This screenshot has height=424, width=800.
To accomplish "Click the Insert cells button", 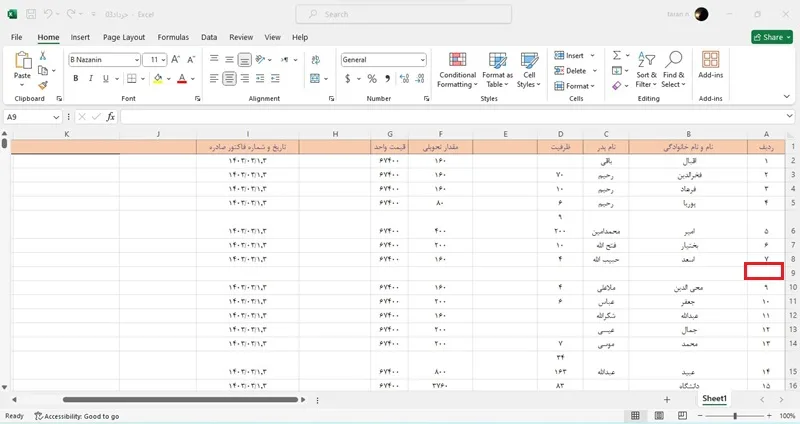I will [574, 55].
